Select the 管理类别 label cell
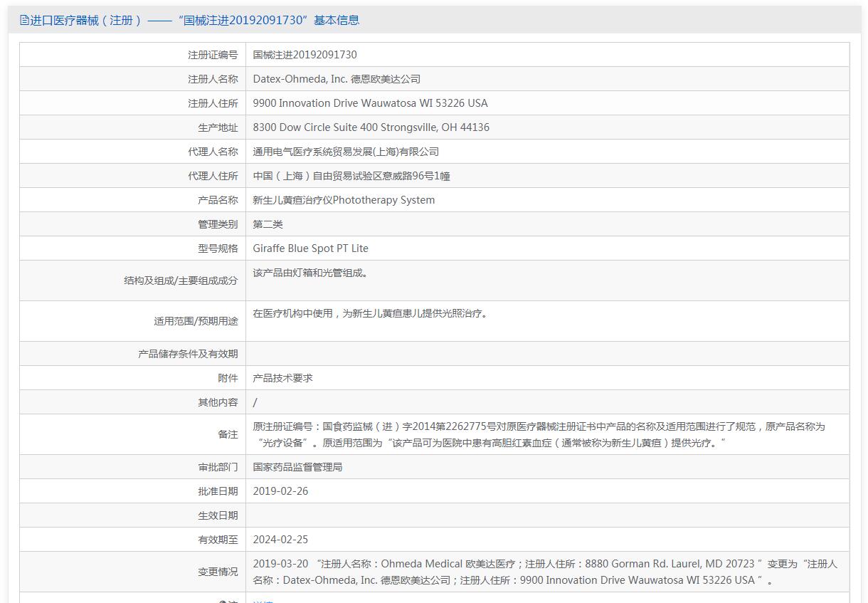This screenshot has width=868, height=603. [132, 224]
